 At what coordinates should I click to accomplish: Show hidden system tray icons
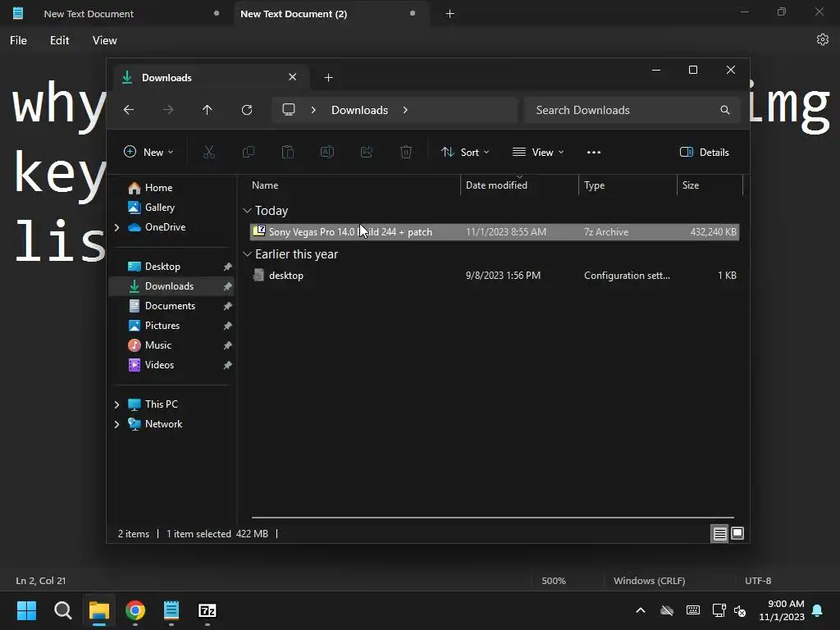click(640, 610)
